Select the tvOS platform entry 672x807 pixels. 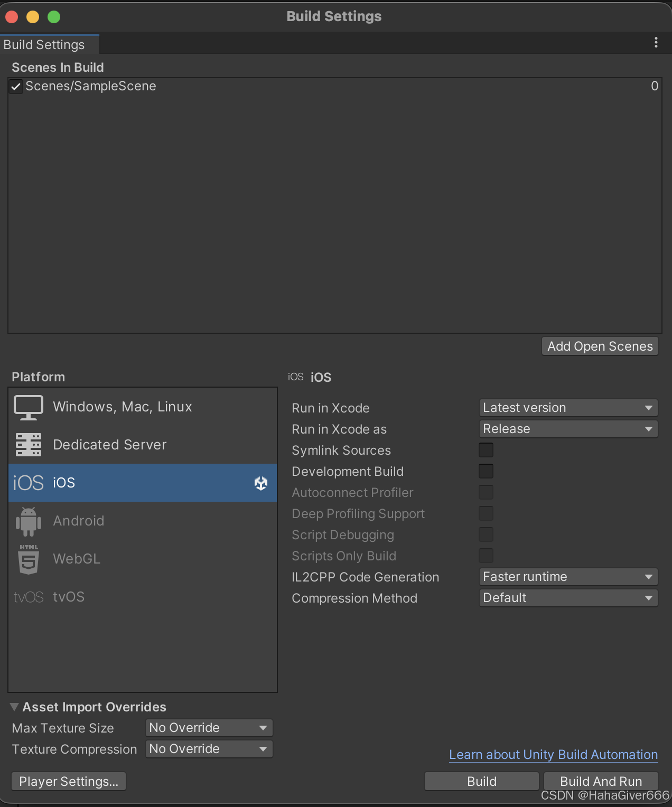pos(143,597)
